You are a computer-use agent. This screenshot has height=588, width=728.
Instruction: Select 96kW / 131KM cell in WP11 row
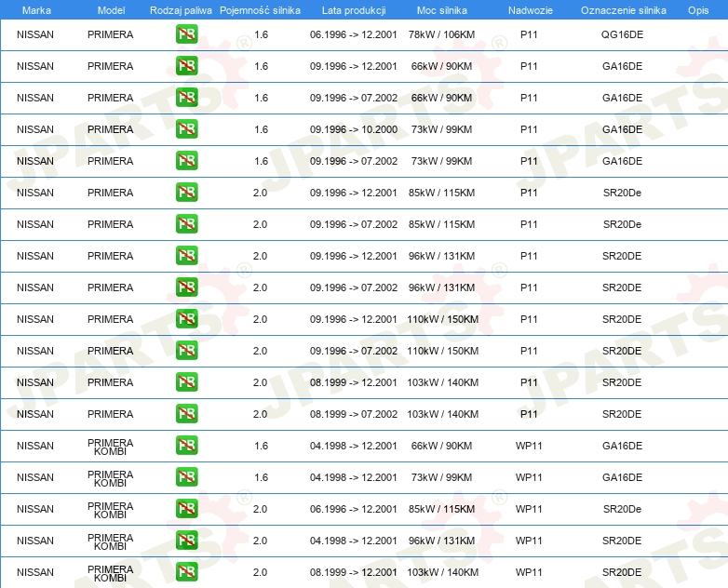(441, 541)
